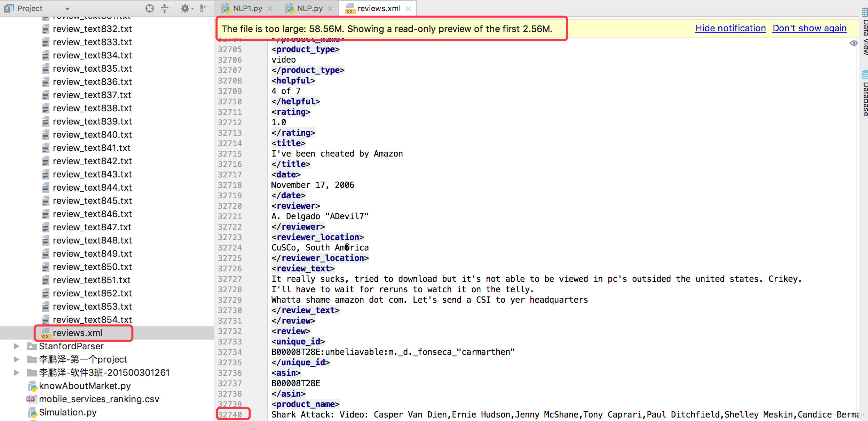Screen dimensions: 868x421
Task: Click the text 'I've been cheated by Amazon'
Action: [337, 154]
